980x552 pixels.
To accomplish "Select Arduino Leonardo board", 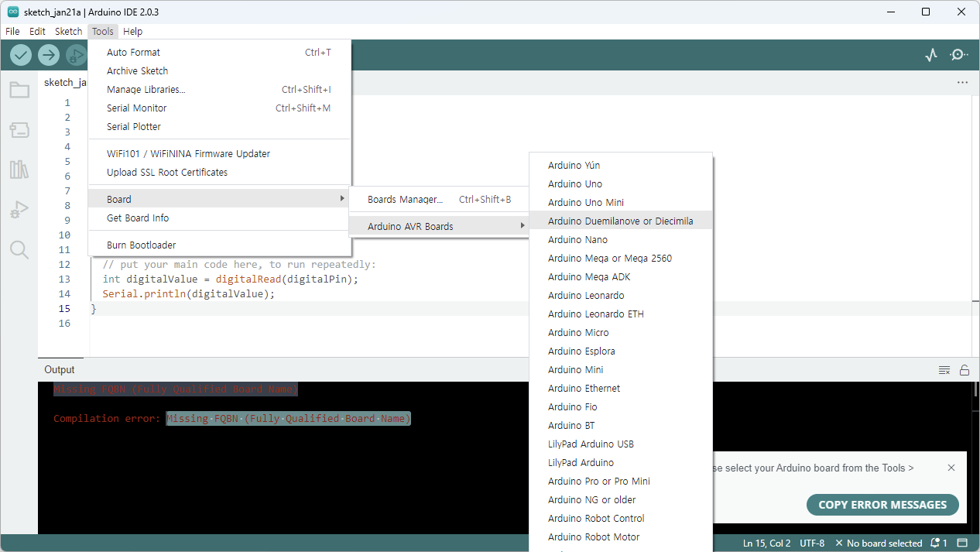I will (x=621, y=296).
